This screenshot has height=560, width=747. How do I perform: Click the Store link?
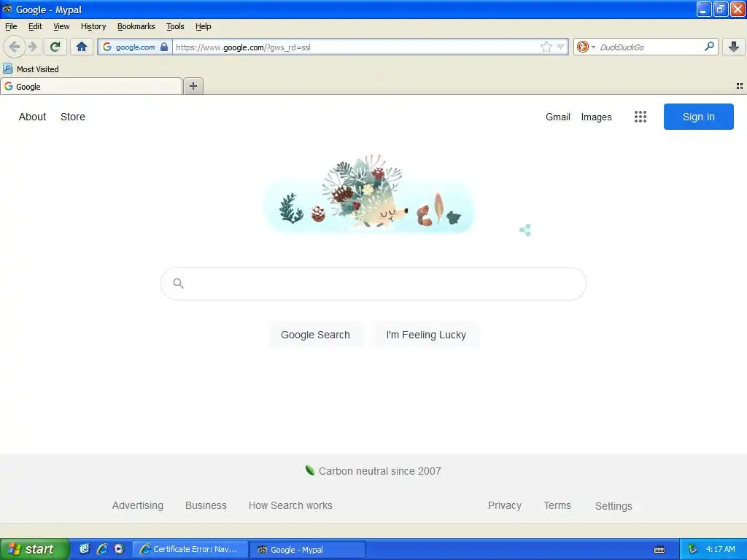(x=73, y=117)
